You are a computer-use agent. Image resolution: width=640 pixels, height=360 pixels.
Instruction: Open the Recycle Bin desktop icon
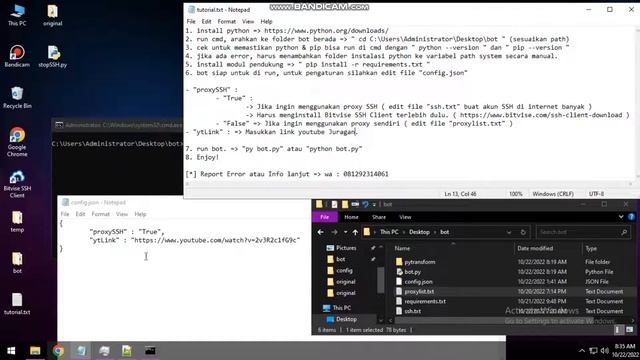pyautogui.click(x=17, y=98)
